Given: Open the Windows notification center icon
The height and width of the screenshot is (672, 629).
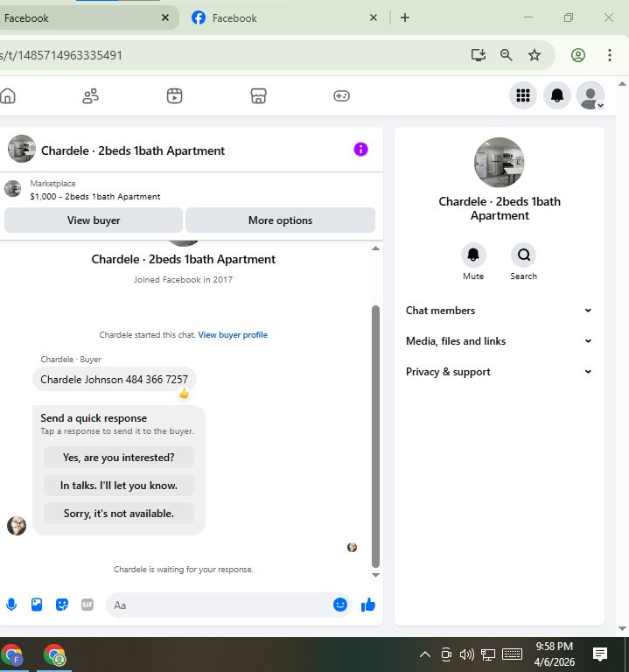Looking at the screenshot, I should (600, 654).
